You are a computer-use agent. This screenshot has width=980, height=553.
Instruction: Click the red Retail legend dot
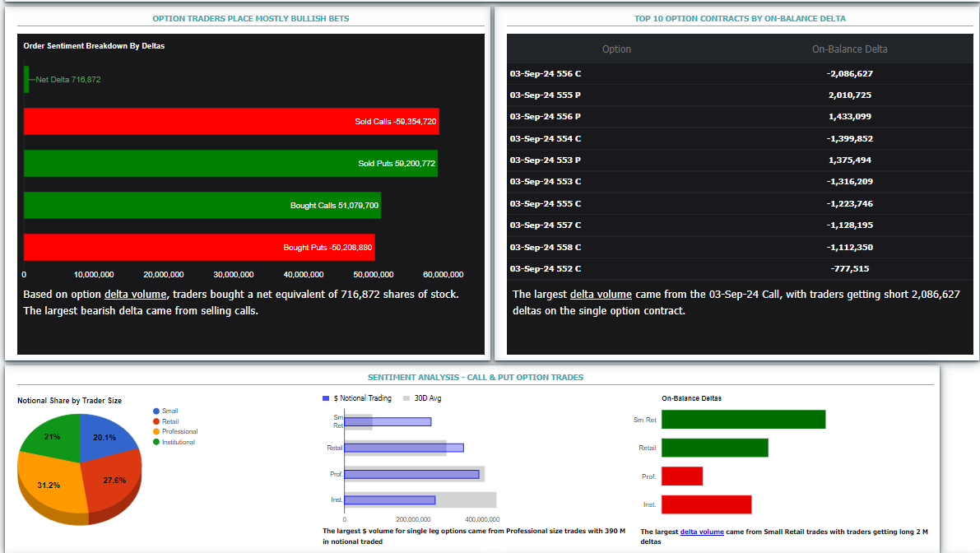pyautogui.click(x=156, y=421)
